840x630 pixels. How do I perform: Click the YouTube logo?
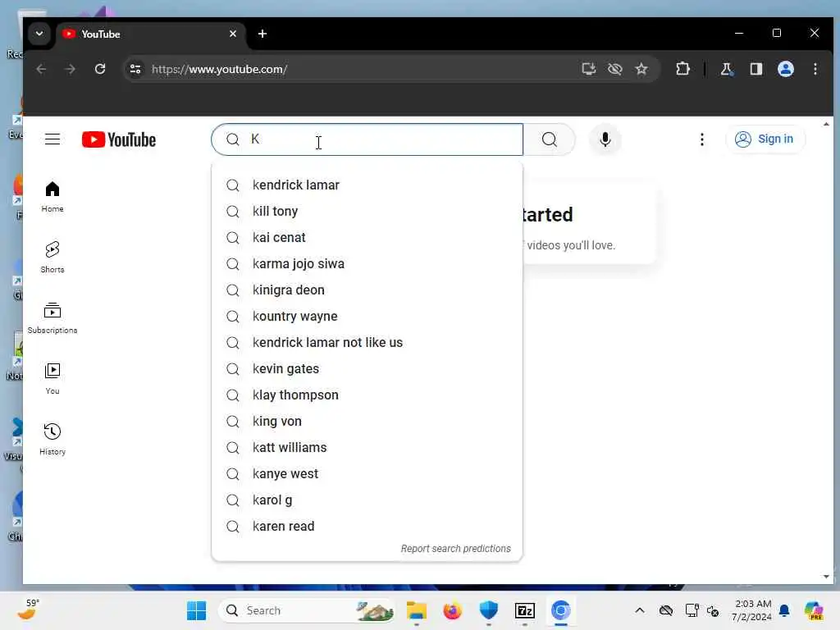pyautogui.click(x=119, y=139)
